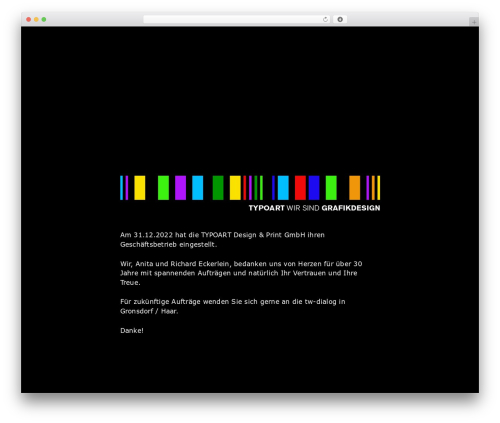
Task: Click the line 'Für zukünftige Aufträge wenden'
Action: coord(233,302)
